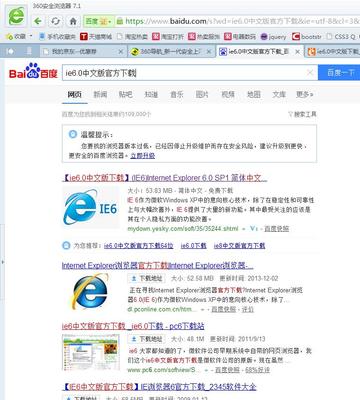Open 搜索工具 search tools filter
360x400 pixels.
[x=302, y=114]
